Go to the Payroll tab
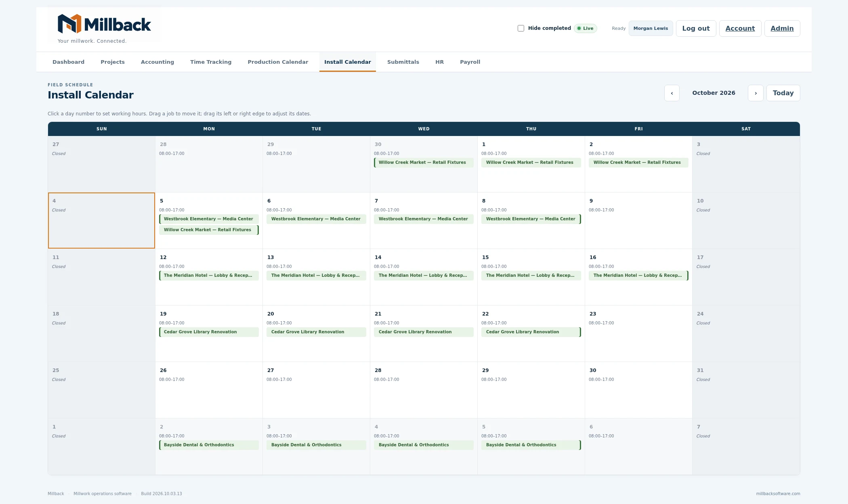 tap(470, 62)
